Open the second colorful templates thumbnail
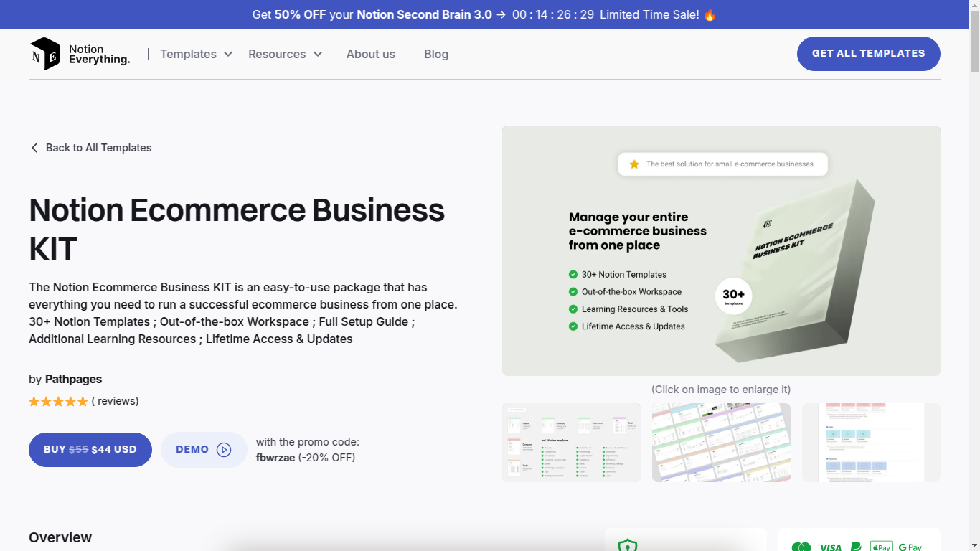The image size is (980, 551). pos(721,443)
